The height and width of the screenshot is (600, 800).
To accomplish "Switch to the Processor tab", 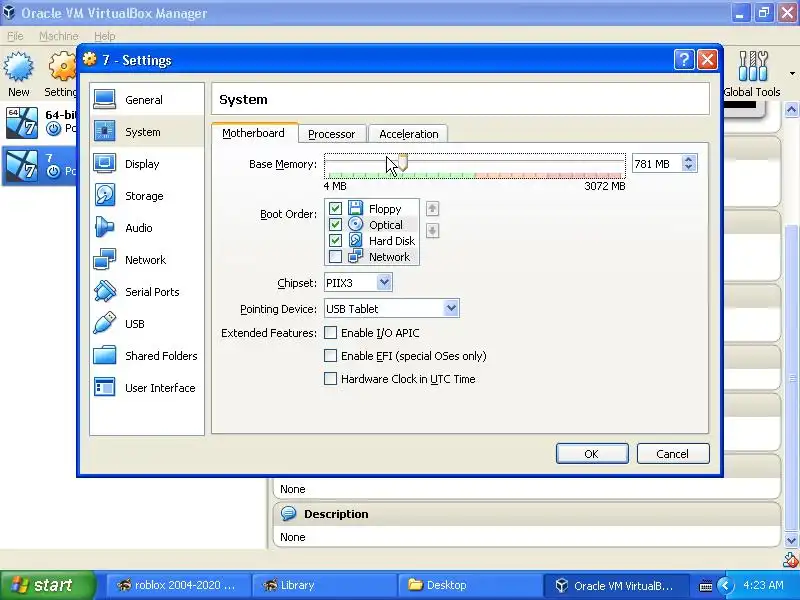I will [332, 134].
